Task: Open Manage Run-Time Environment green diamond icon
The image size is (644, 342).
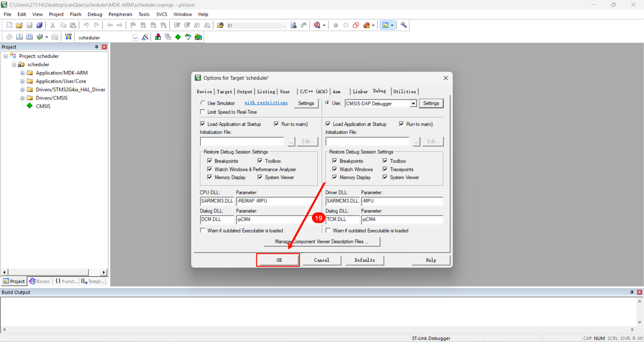Action: 178,37
